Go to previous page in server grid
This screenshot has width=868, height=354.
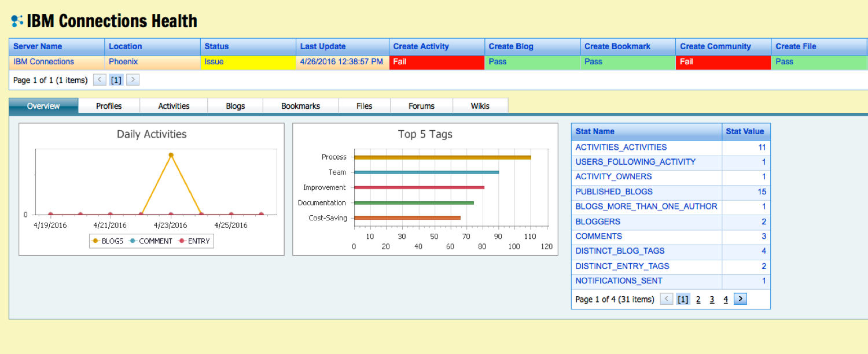point(100,80)
